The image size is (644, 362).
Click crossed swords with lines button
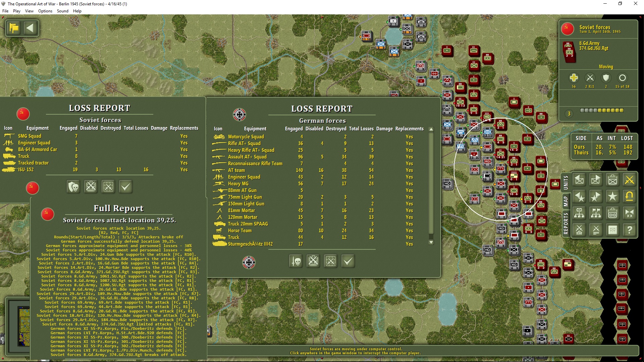(x=596, y=230)
